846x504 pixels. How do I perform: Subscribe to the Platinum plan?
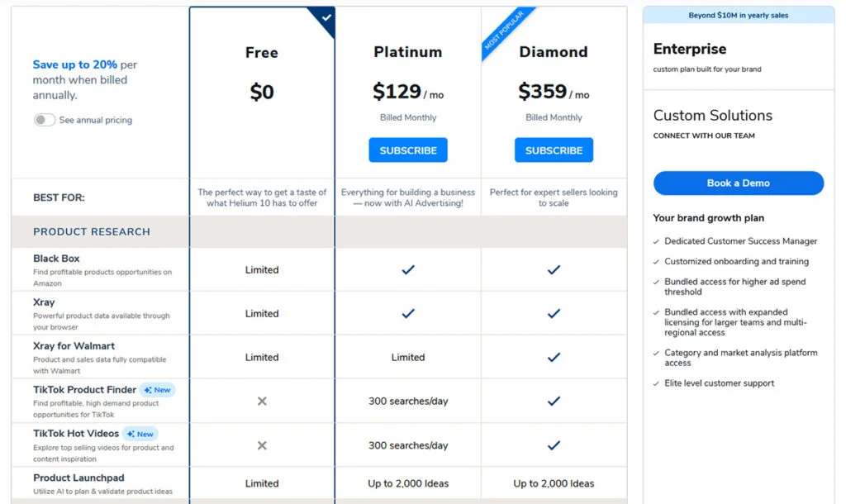[407, 150]
